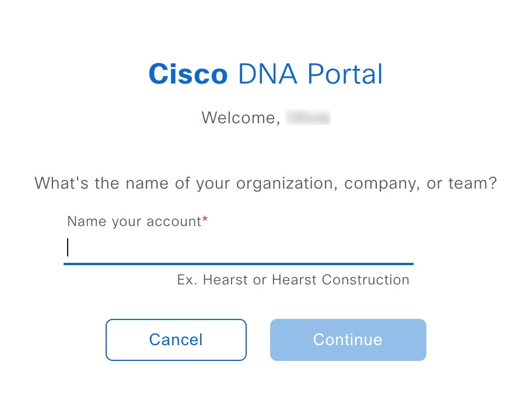Click the blue Cisco wordmark
This screenshot has width=532, height=417.
(x=187, y=74)
